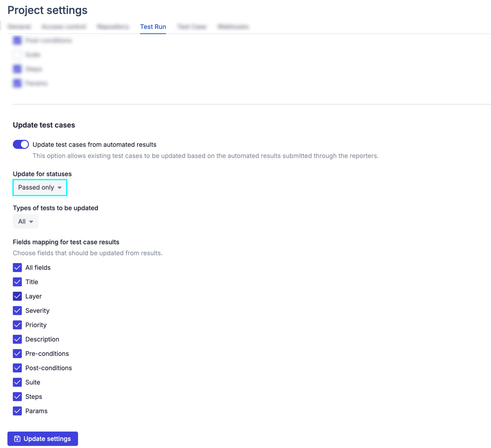Click the Update settings button
Viewport: 491px width, 448px height.
43,438
